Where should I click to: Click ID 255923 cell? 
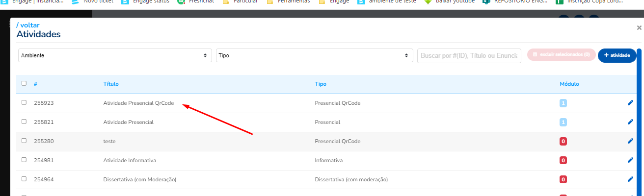pyautogui.click(x=44, y=103)
